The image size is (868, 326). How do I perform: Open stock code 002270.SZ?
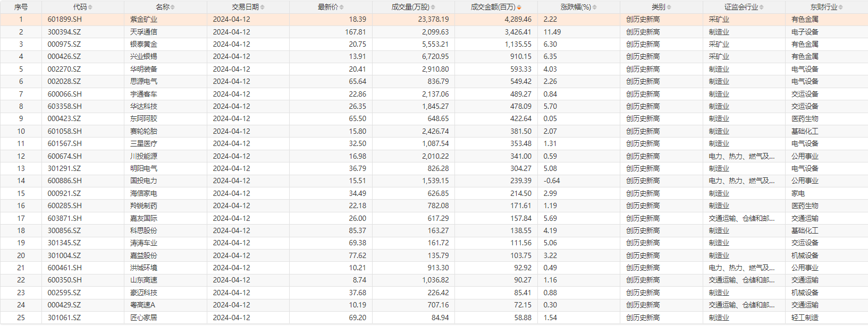pos(64,69)
